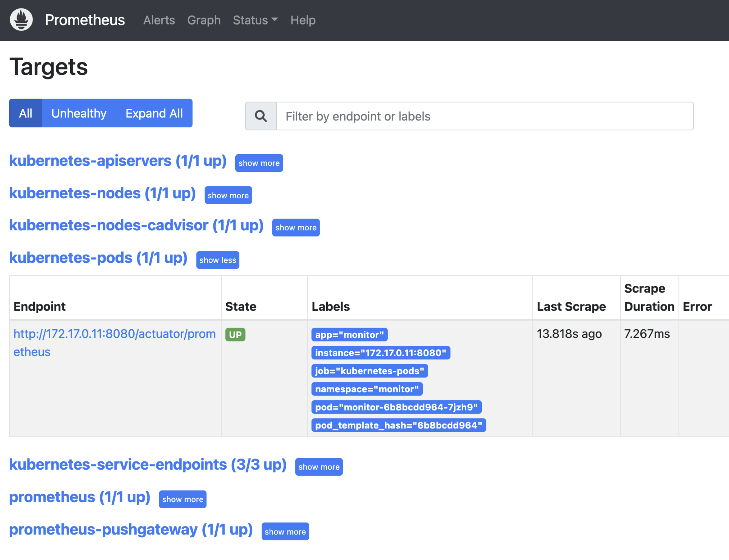This screenshot has height=560, width=729.
Task: Open kubernetes-apiservers (1/1 up) heading link
Action: click(x=118, y=161)
